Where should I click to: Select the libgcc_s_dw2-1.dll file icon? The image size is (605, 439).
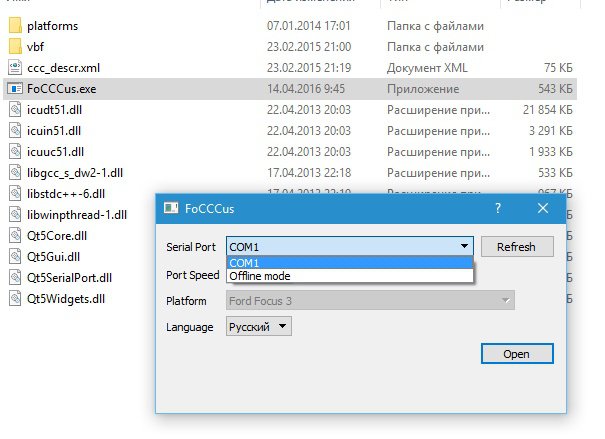click(15, 172)
